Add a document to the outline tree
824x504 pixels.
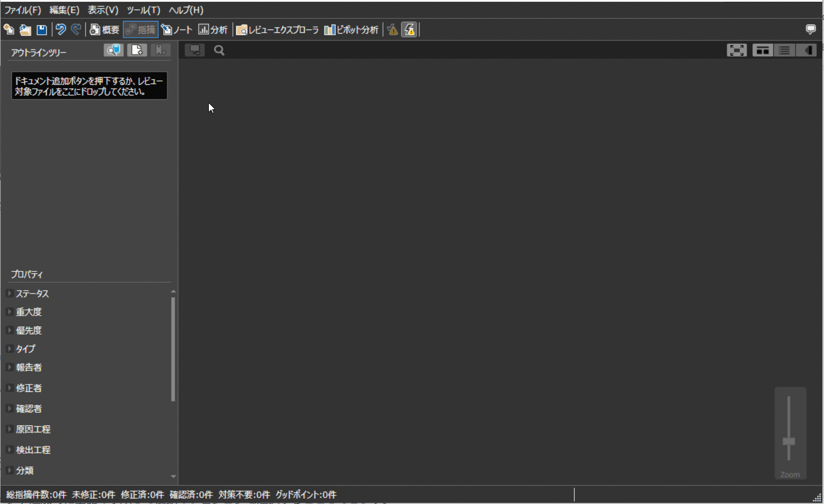137,50
